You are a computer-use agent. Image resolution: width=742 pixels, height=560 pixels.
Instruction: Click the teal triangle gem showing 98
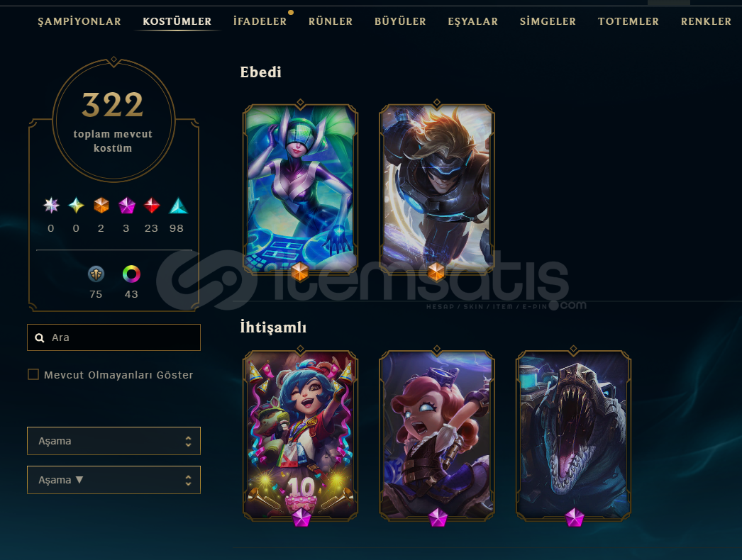tap(178, 206)
